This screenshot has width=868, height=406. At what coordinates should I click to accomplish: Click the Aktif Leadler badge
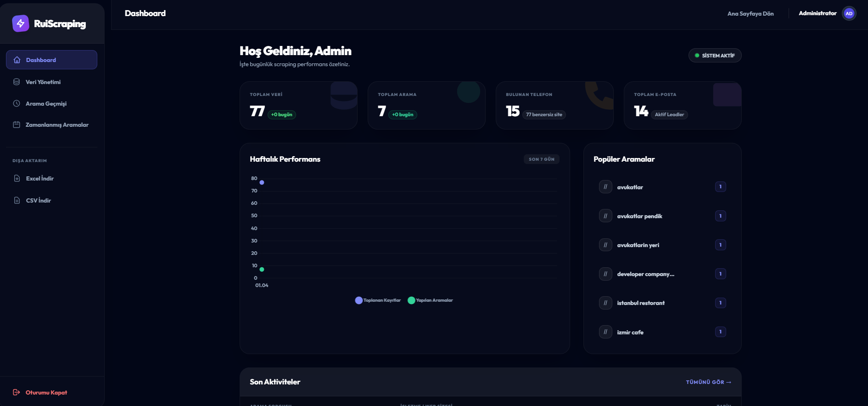pyautogui.click(x=669, y=114)
